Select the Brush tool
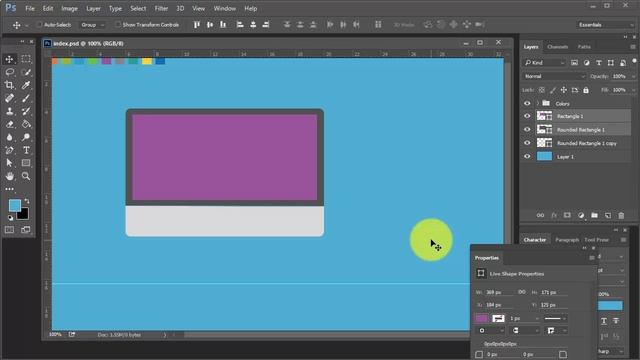This screenshot has width=640, height=360. point(26,98)
